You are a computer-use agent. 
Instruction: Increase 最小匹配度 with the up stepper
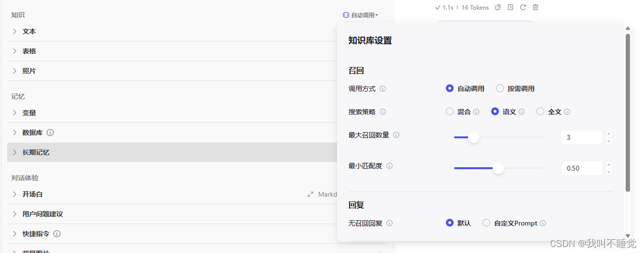click(x=609, y=164)
